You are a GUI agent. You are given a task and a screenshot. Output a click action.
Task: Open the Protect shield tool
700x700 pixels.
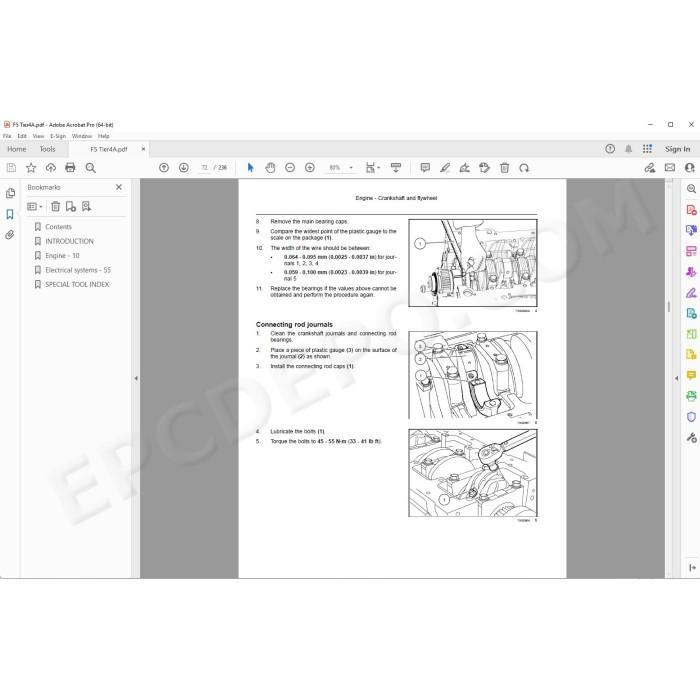point(691,417)
